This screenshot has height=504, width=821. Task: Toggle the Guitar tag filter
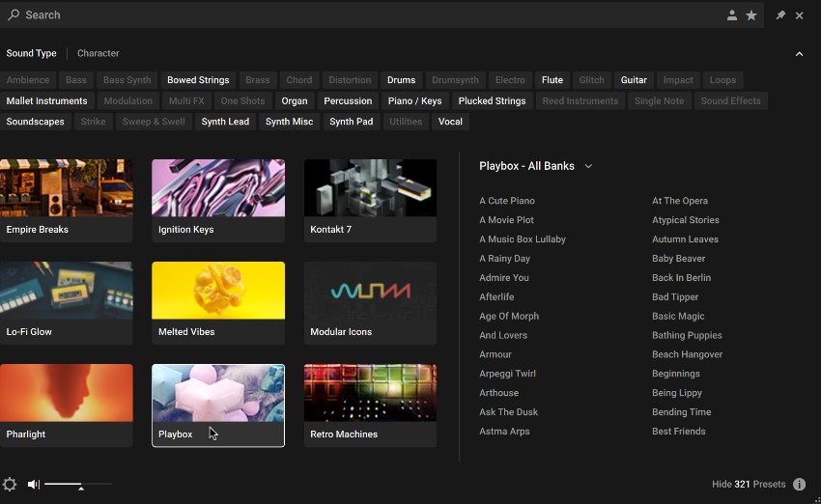(634, 80)
